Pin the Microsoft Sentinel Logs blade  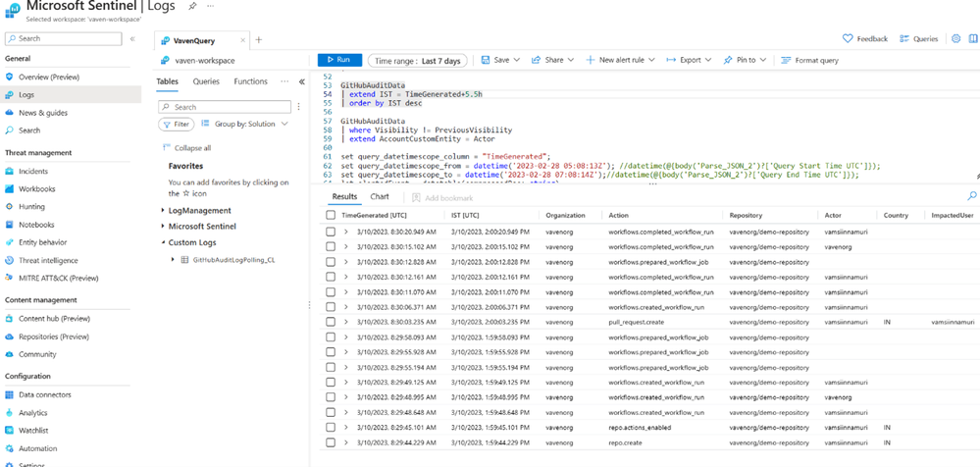coord(190,5)
